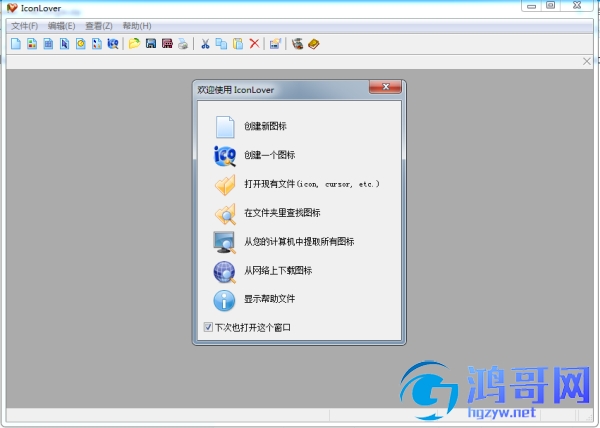Open the 编辑(E) menu
The height and width of the screenshot is (428, 600).
61,26
